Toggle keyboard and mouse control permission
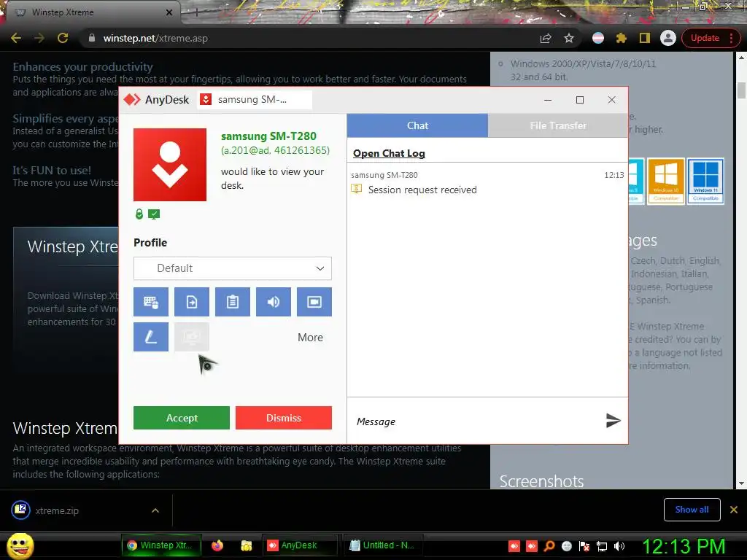 (x=150, y=302)
